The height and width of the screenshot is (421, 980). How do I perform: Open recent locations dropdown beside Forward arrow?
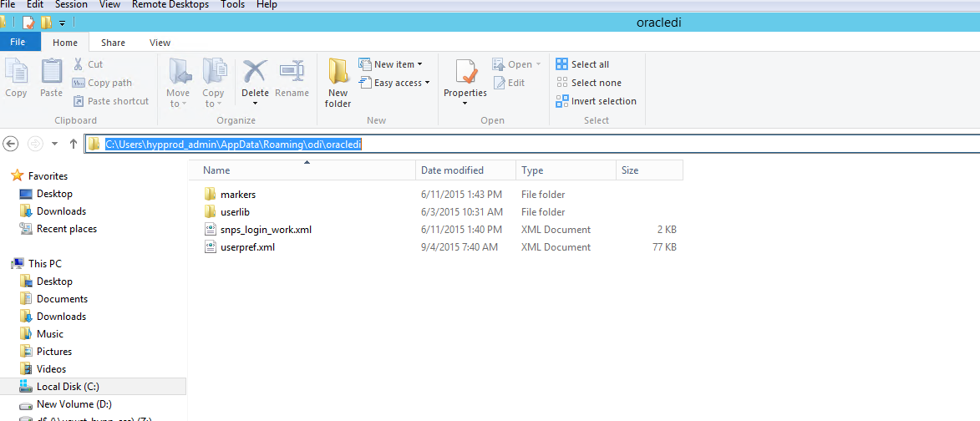tap(55, 144)
